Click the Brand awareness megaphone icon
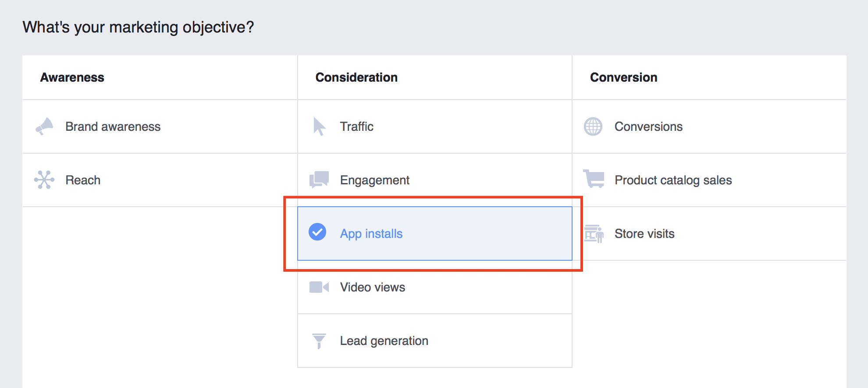 click(44, 126)
